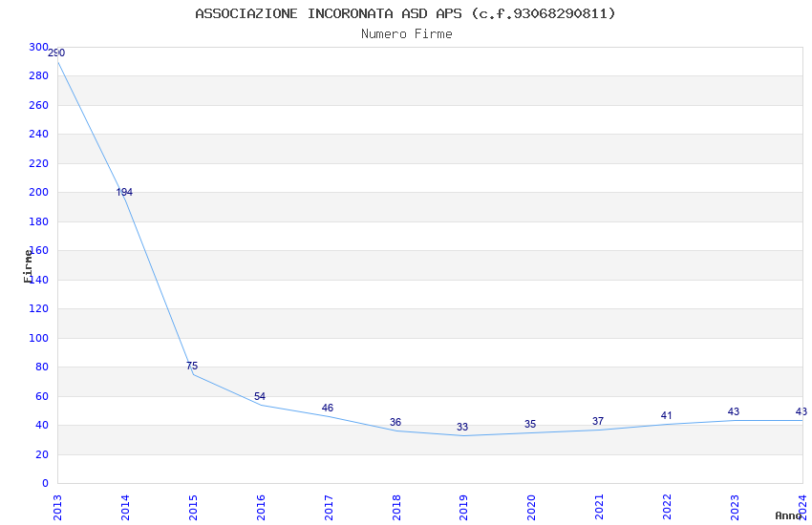Click the y-axis tick label 260
Image resolution: width=812 pixels, height=525 pixels.
(x=38, y=105)
